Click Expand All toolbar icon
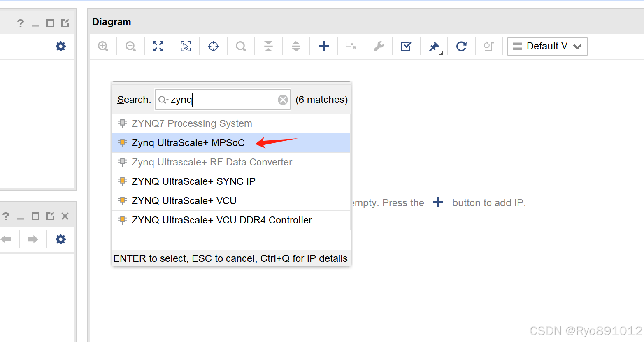 point(296,46)
